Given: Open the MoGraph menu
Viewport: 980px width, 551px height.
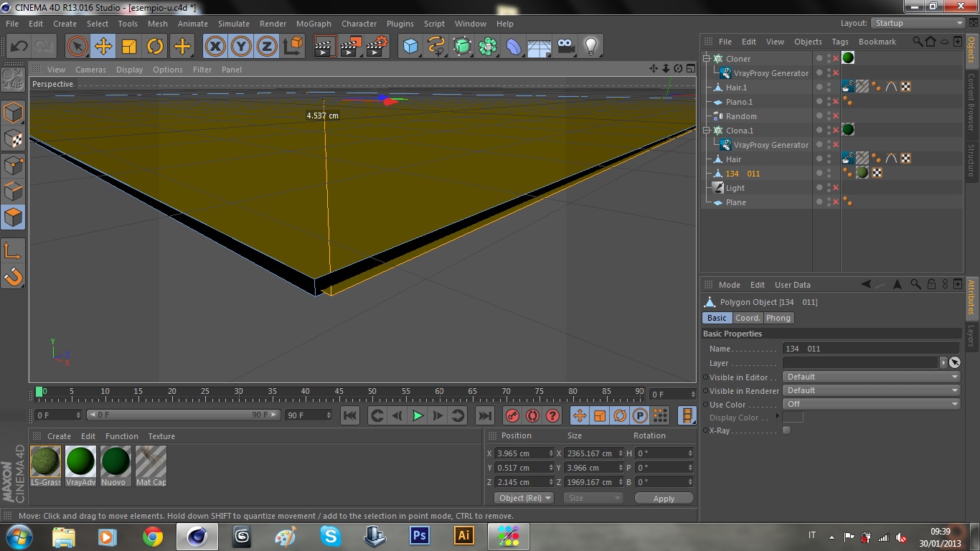Looking at the screenshot, I should 314,24.
